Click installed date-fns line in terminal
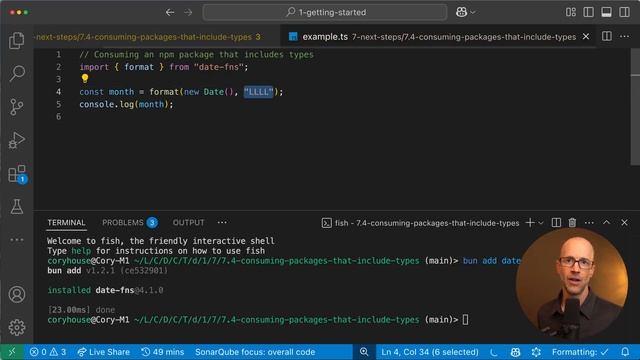640x360 pixels. (105, 290)
